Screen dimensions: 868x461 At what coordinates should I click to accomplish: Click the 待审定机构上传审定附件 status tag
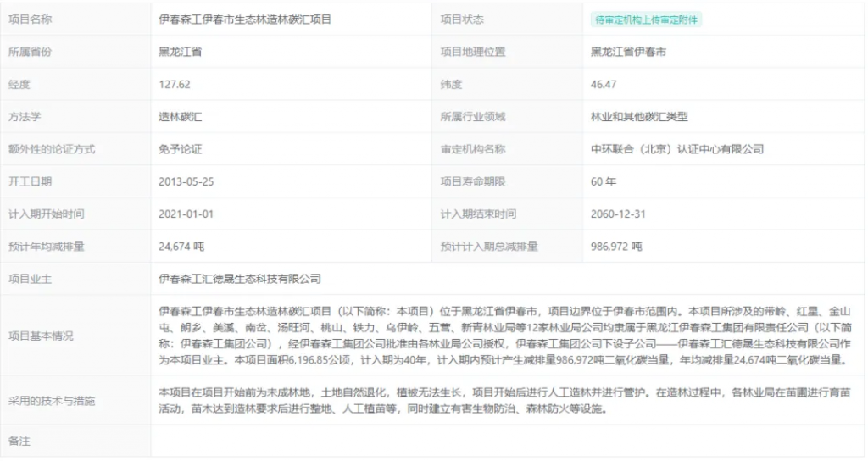[646, 19]
